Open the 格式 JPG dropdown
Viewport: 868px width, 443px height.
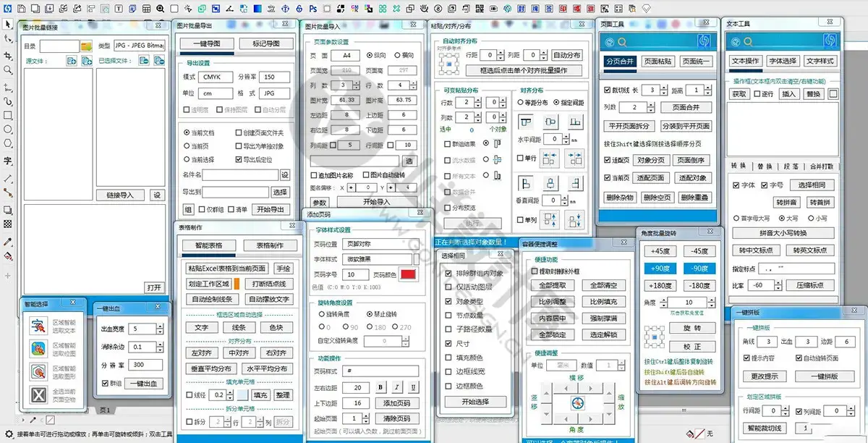[274, 94]
